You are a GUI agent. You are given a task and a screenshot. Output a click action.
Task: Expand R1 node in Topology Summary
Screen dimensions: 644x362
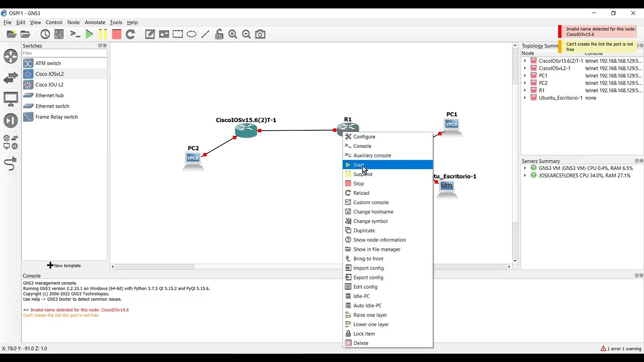click(x=525, y=90)
